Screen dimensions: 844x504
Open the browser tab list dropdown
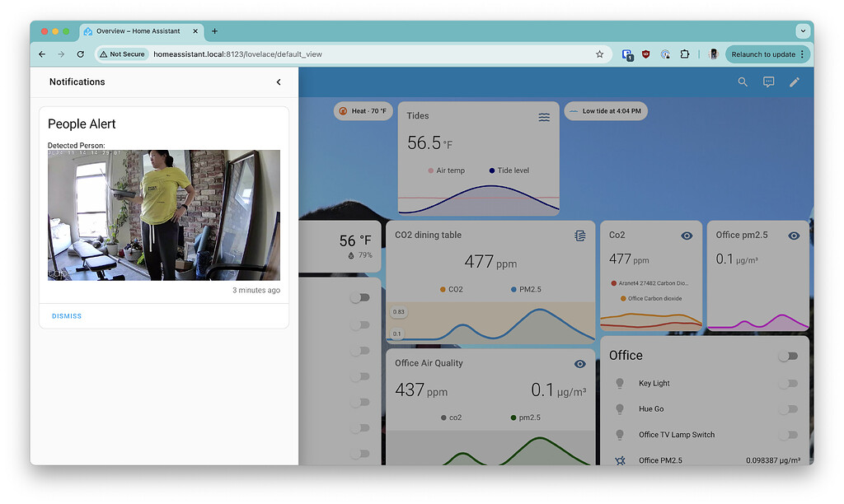(x=802, y=30)
